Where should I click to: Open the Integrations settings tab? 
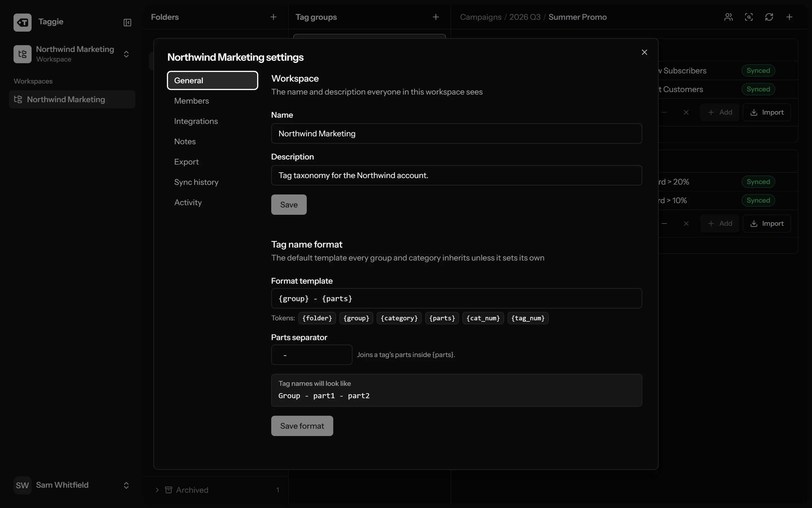(212, 121)
